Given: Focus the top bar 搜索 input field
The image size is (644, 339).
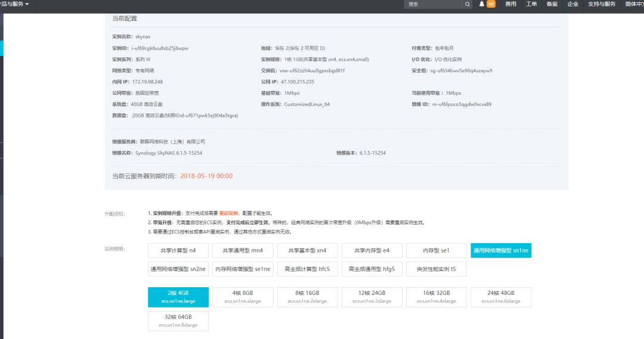Looking at the screenshot, I should (434, 4).
